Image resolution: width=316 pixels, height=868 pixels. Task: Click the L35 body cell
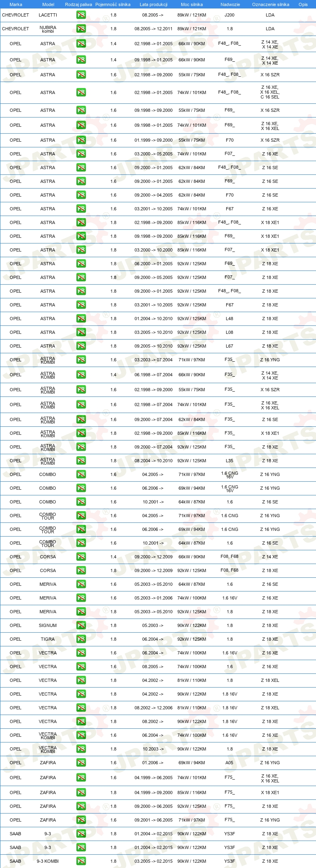pos(230,461)
